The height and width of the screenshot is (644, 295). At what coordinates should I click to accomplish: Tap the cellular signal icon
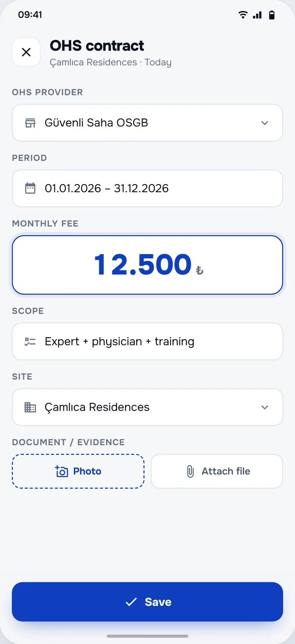257,15
